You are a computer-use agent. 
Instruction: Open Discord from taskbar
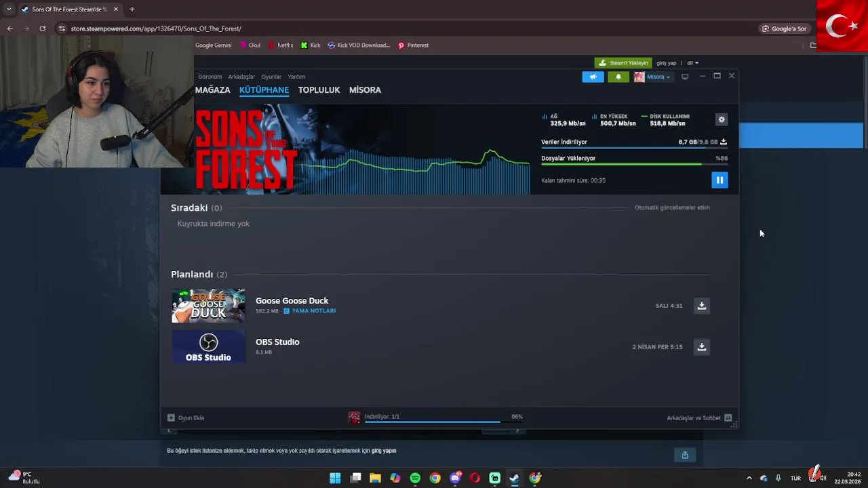[455, 479]
